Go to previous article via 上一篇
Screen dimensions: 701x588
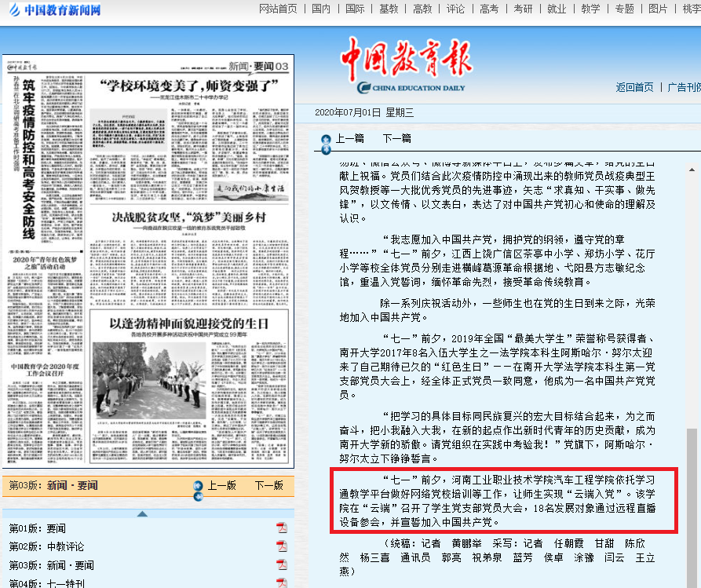(x=349, y=138)
